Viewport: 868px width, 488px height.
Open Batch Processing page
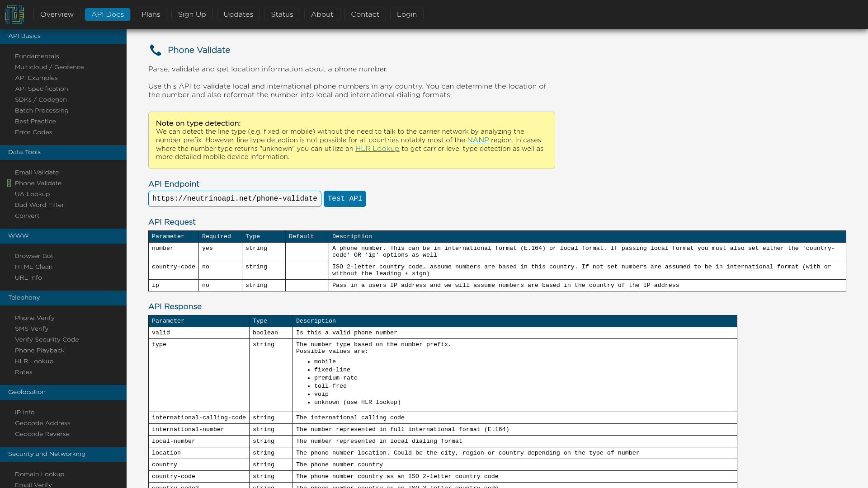(x=42, y=111)
